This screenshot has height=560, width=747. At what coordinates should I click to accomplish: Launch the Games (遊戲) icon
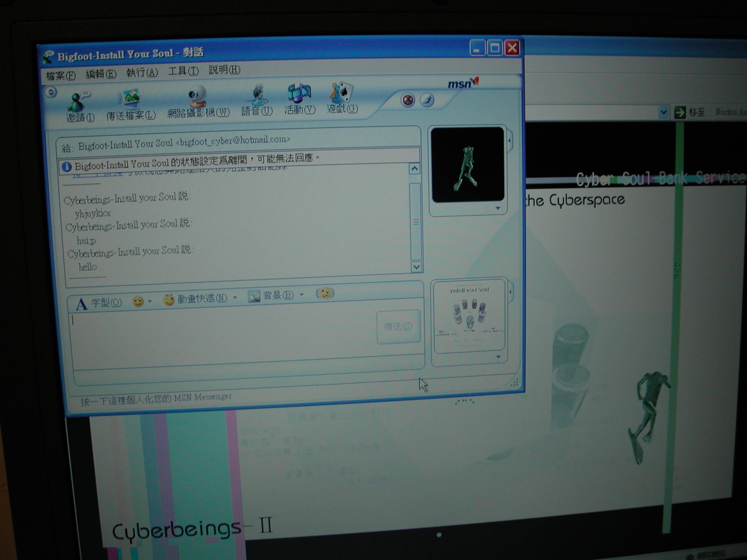pos(341,92)
